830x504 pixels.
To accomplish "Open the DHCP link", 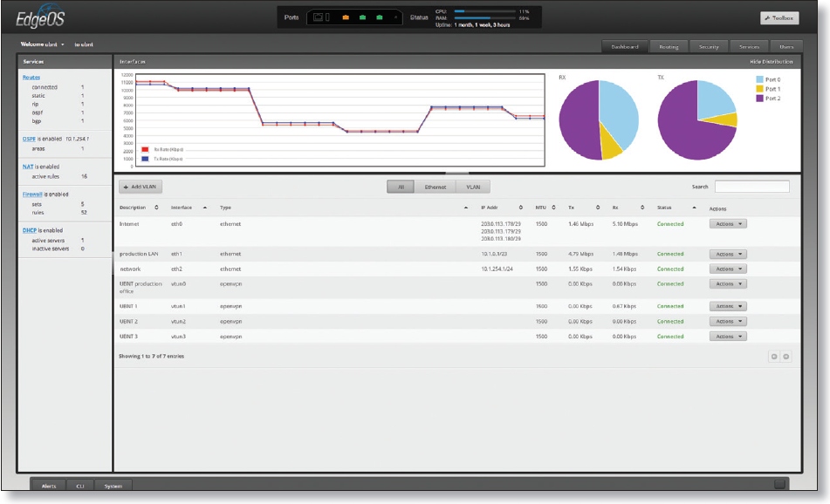I will [30, 230].
